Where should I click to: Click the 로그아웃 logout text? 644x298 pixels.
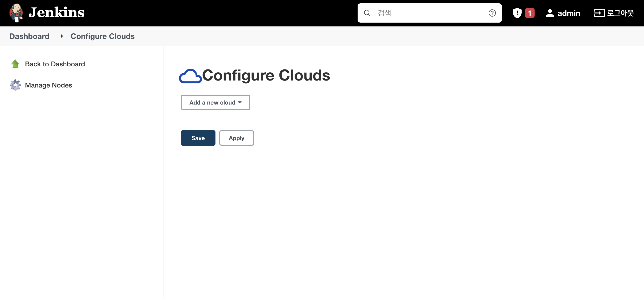point(620,13)
